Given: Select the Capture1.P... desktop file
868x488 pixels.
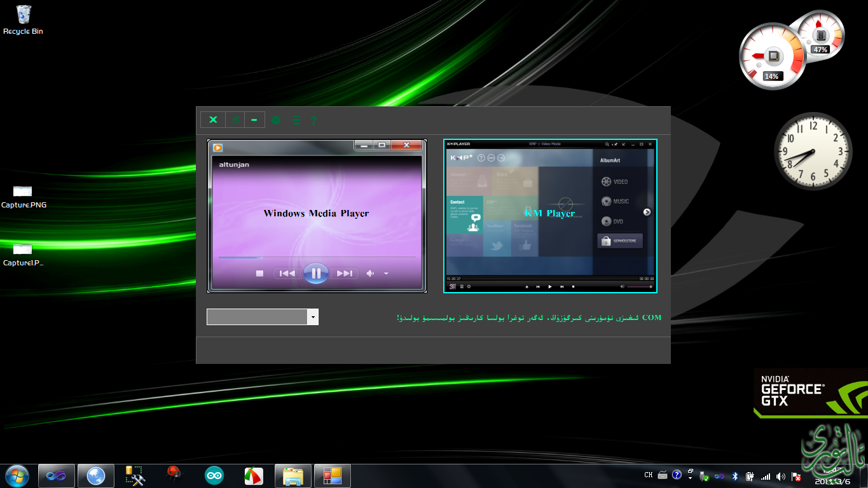Looking at the screenshot, I should coord(23,254).
